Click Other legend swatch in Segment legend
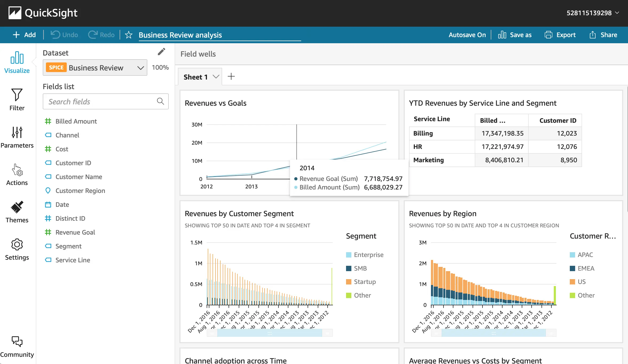 pyautogui.click(x=348, y=295)
